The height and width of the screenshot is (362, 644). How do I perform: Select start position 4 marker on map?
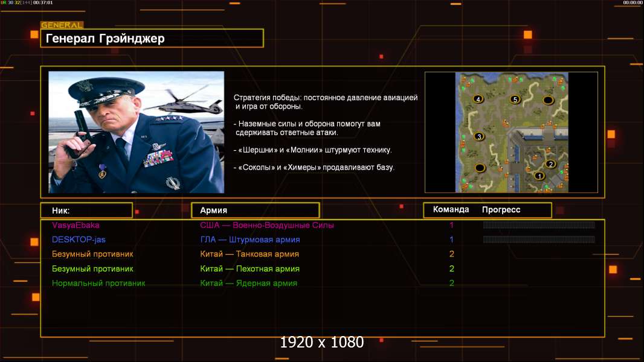point(478,99)
